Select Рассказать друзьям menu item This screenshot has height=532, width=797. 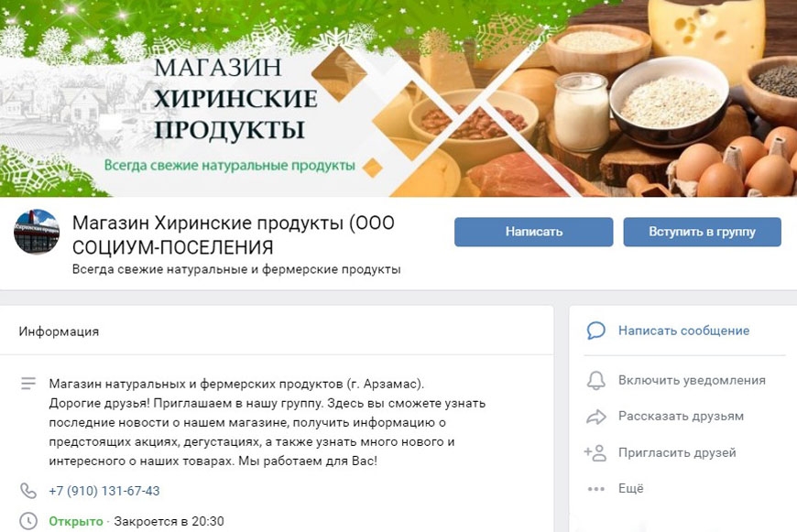[x=681, y=416]
